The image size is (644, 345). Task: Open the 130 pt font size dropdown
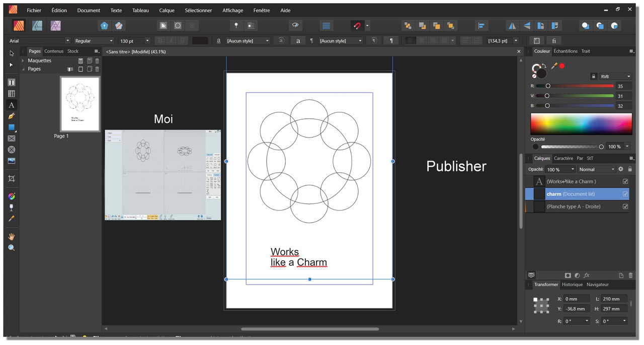point(147,41)
